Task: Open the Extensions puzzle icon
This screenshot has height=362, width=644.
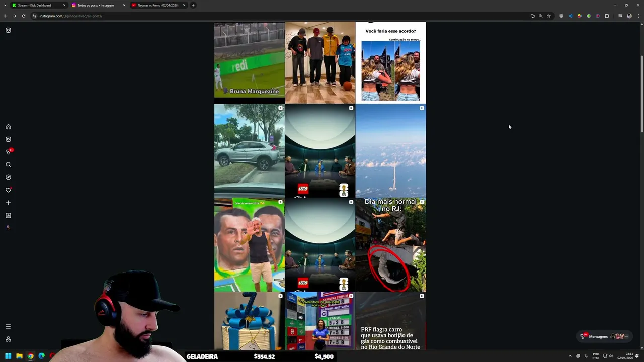Action: coord(607,16)
